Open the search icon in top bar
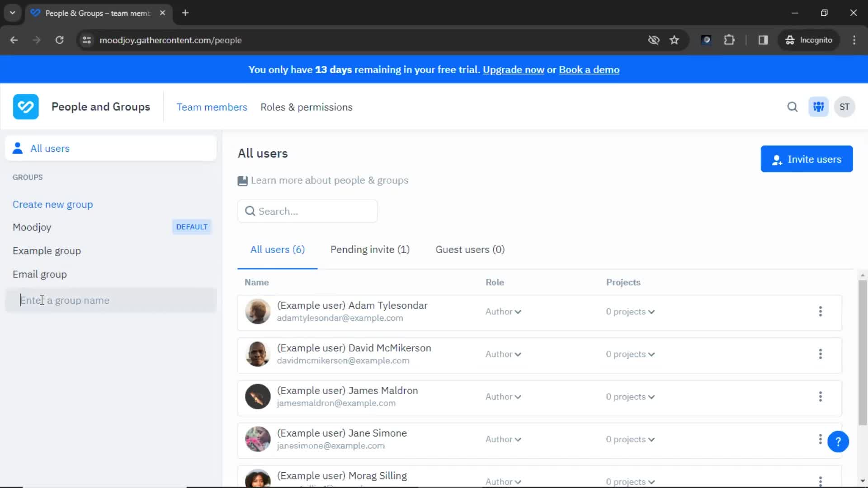The height and width of the screenshot is (488, 868). pyautogui.click(x=793, y=107)
